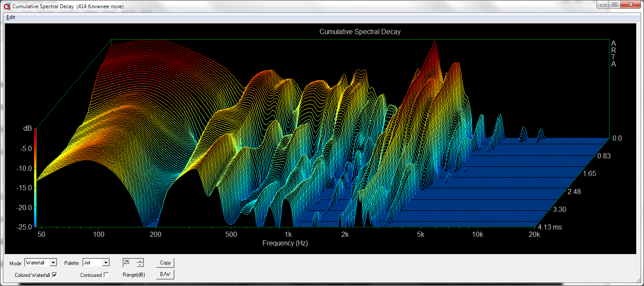644x286 pixels.
Task: Click the Frequency (Hz) axis label
Action: tap(285, 243)
